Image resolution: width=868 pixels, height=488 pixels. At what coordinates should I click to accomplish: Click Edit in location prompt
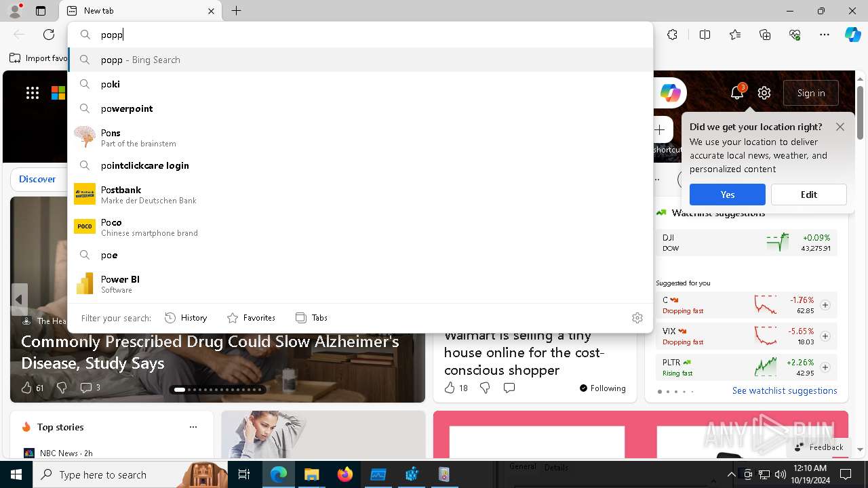tap(809, 195)
